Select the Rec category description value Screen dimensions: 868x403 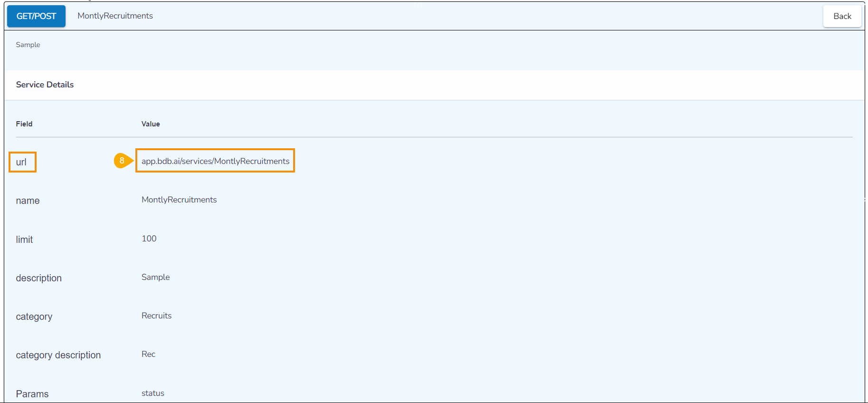148,354
